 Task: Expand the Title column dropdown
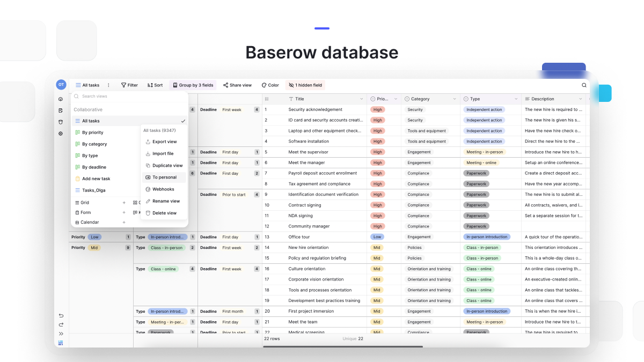pos(363,99)
